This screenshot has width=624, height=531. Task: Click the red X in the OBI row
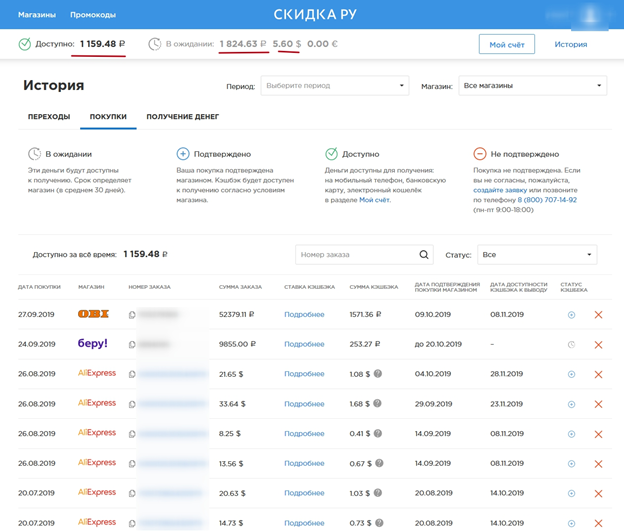pos(598,315)
